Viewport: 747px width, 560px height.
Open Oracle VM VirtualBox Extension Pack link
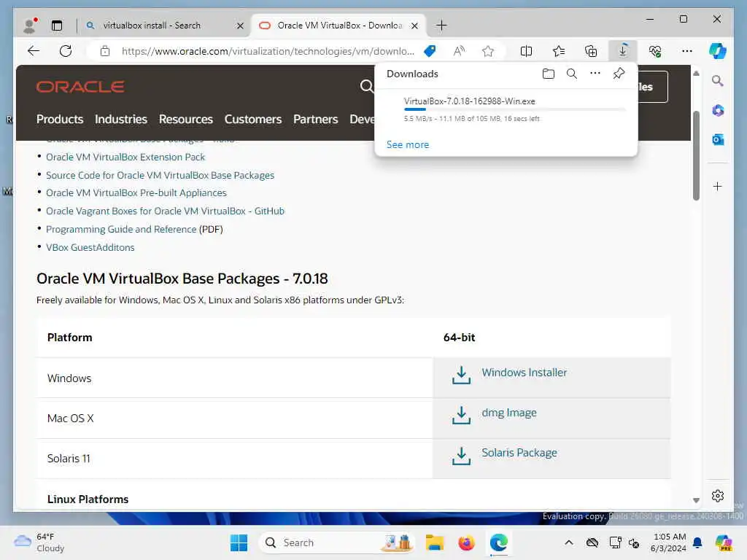(x=125, y=157)
